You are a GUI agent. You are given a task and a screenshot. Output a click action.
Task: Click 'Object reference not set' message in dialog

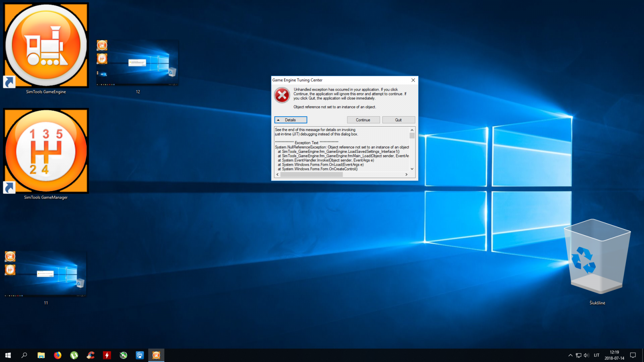tap(335, 107)
